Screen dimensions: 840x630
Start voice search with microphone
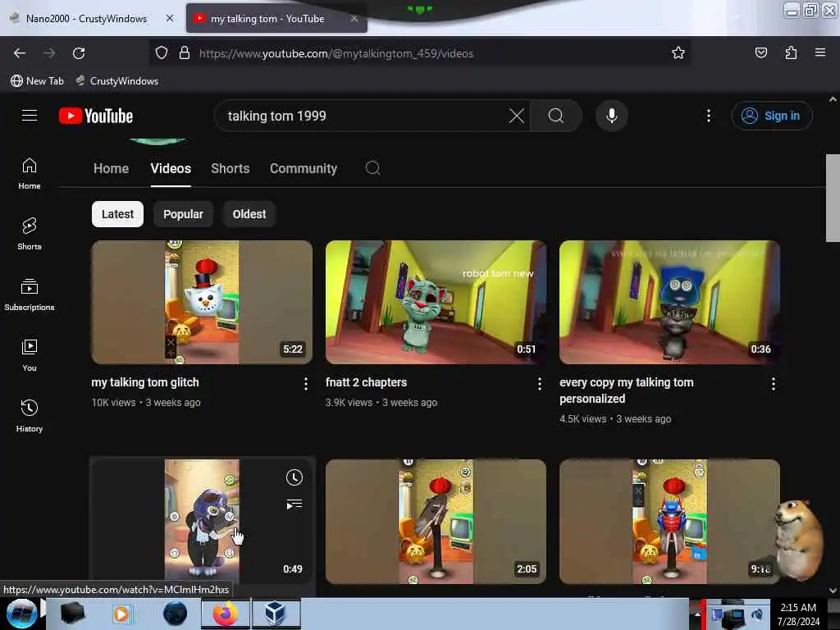click(x=611, y=116)
